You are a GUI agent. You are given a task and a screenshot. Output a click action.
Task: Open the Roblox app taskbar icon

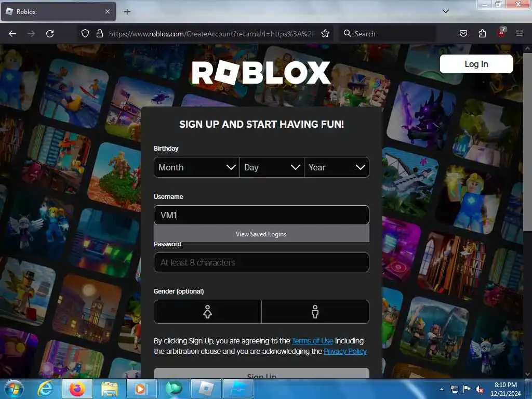(x=206, y=389)
